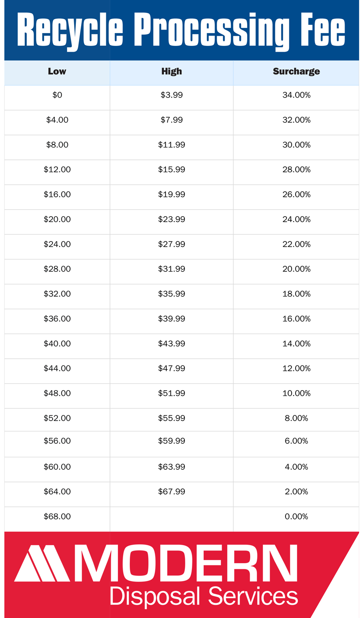Select the Surcharge column header

[296, 72]
